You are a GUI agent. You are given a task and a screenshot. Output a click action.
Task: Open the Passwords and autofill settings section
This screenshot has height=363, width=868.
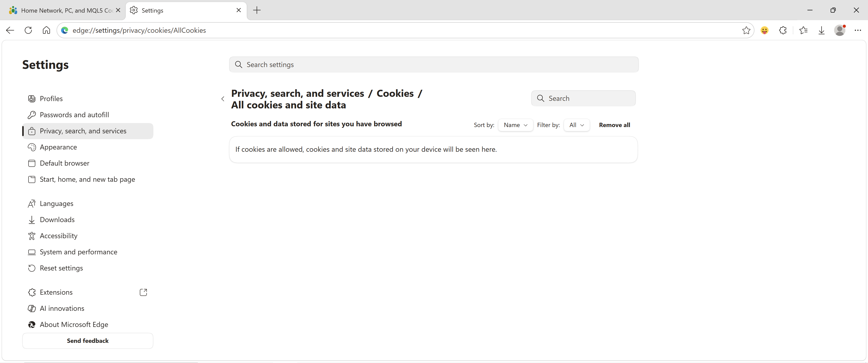coord(74,115)
